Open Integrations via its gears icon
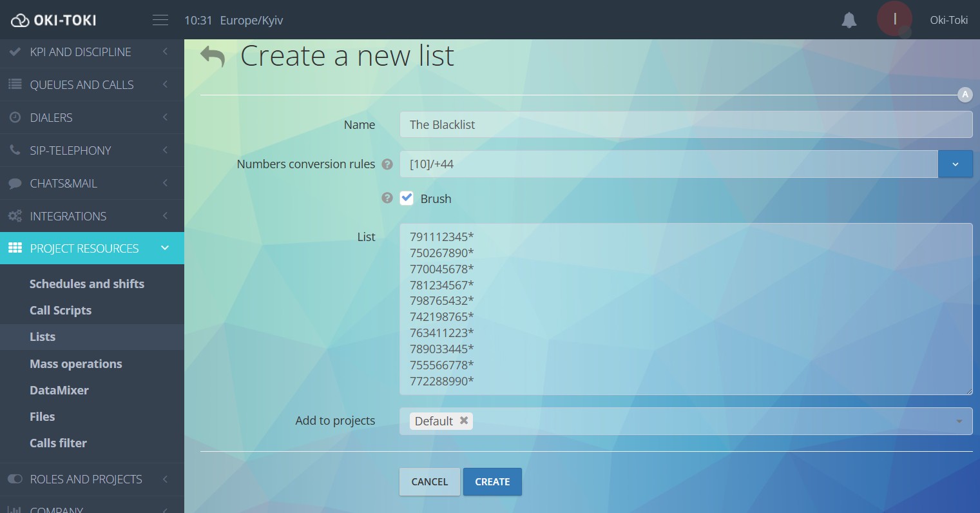The height and width of the screenshot is (513, 980). 14,216
